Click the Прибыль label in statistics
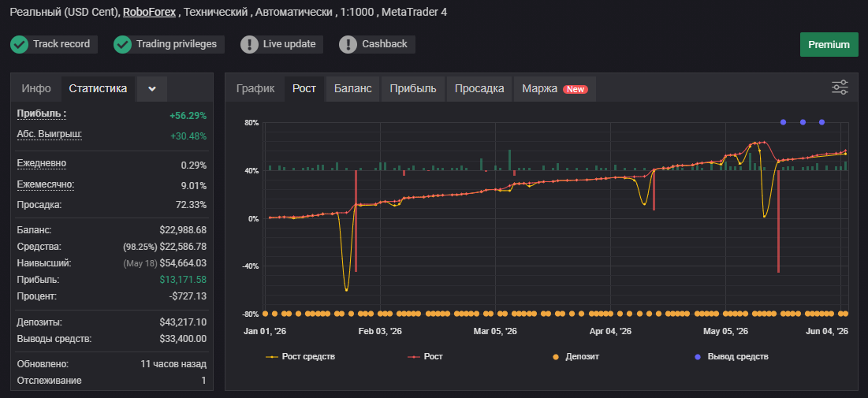This screenshot has height=398, width=868. (x=42, y=114)
